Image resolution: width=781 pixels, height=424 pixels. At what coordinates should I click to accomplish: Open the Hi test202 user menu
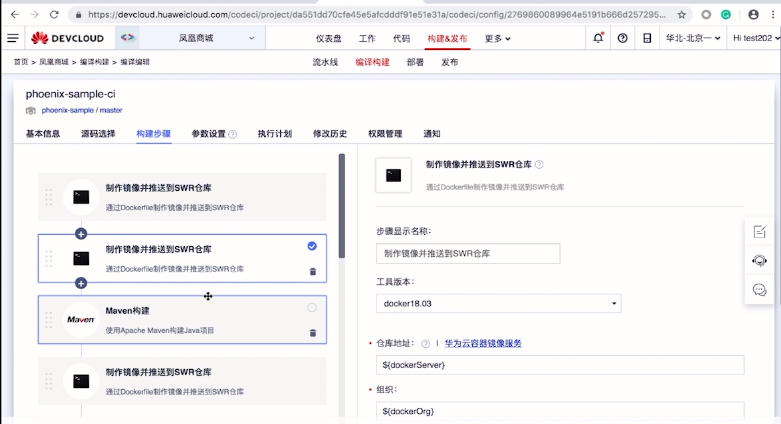[756, 38]
